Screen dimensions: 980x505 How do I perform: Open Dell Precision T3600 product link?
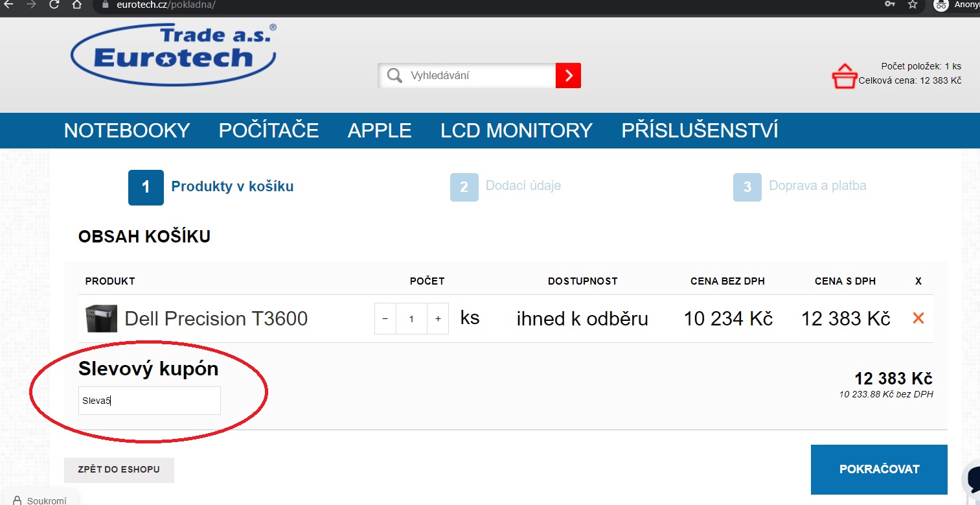(216, 318)
